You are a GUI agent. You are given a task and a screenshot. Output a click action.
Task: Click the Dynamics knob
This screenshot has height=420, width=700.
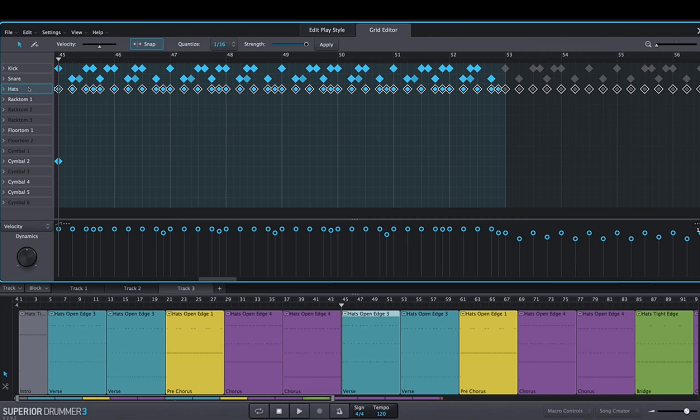click(x=27, y=257)
